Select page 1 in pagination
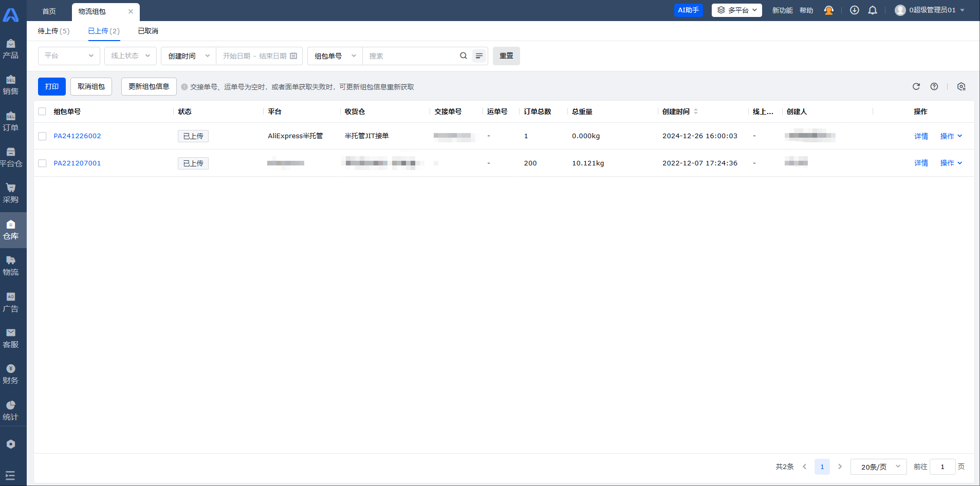This screenshot has width=980, height=486. click(x=822, y=466)
